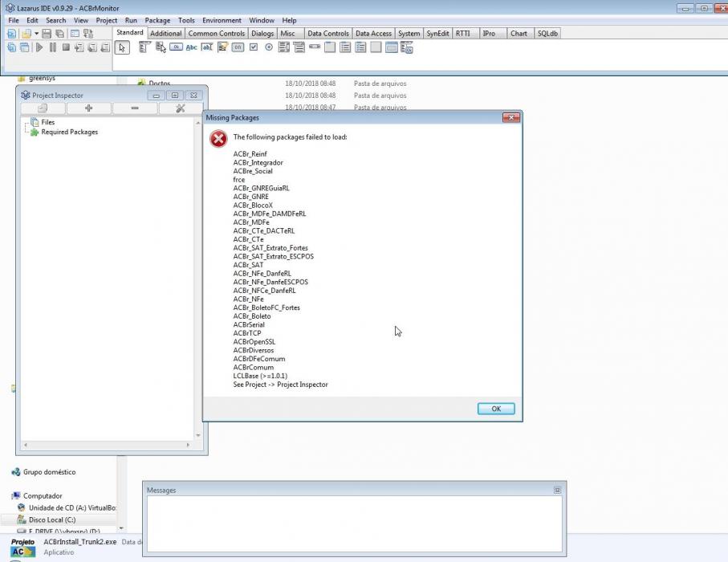This screenshot has height=562, width=728.
Task: Pick the TListBox component icon
Action: (284, 47)
